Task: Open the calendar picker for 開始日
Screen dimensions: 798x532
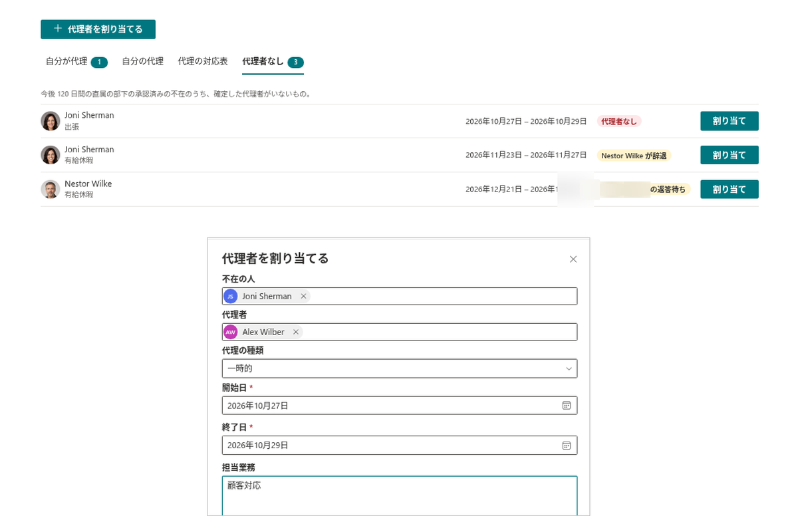Action: click(x=567, y=405)
